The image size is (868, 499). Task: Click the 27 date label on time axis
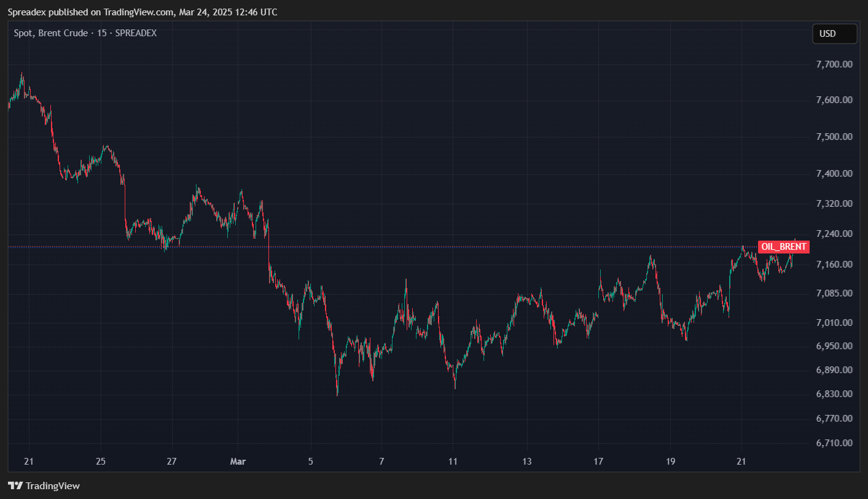172,462
